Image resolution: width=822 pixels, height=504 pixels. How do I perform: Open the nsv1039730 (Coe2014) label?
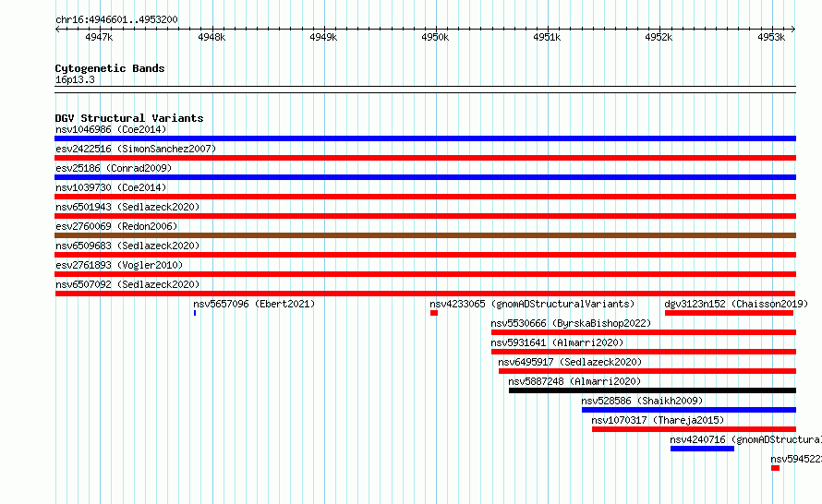[x=111, y=187]
